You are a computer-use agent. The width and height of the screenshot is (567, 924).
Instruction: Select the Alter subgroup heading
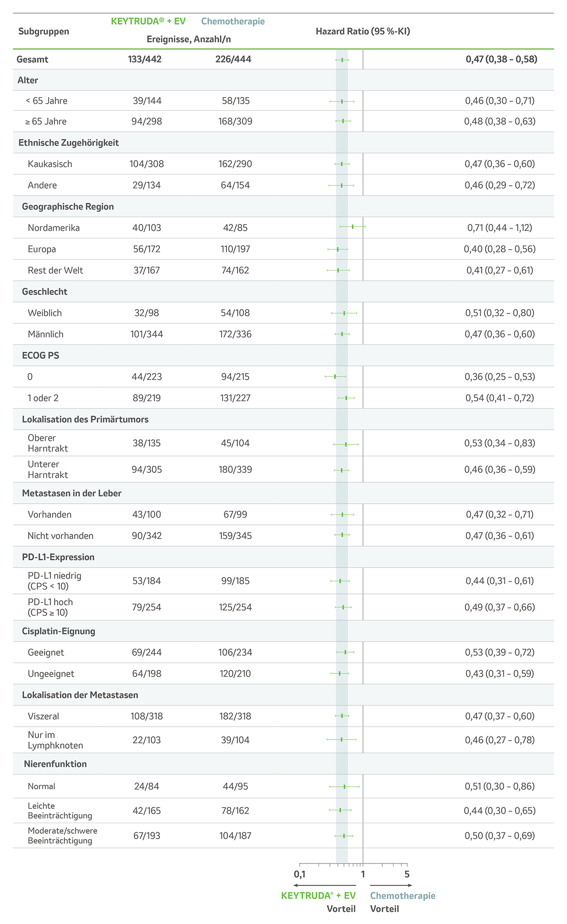pos(28,80)
